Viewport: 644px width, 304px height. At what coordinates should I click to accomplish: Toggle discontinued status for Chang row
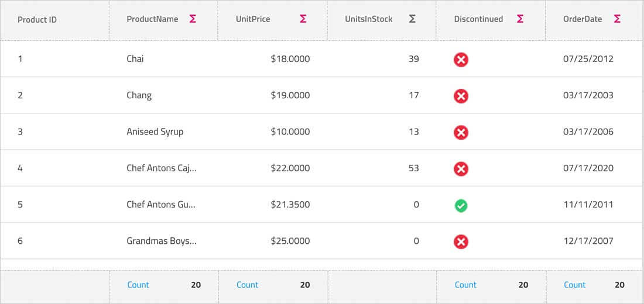pyautogui.click(x=461, y=96)
